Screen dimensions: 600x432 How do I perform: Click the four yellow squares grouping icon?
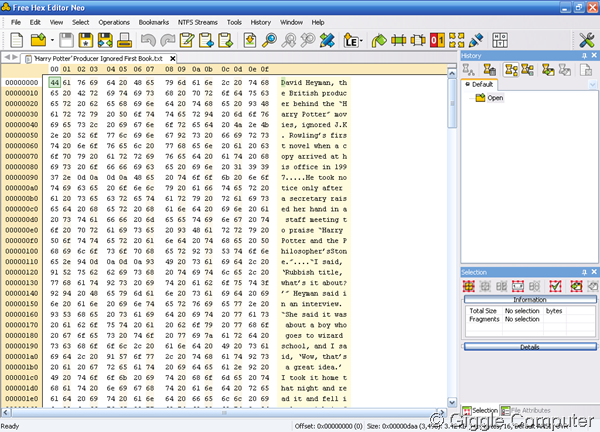point(457,40)
